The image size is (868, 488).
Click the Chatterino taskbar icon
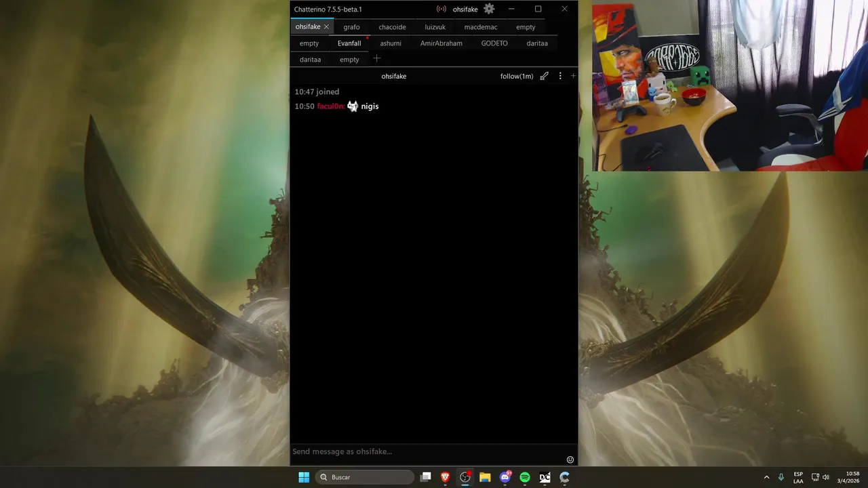coord(564,477)
